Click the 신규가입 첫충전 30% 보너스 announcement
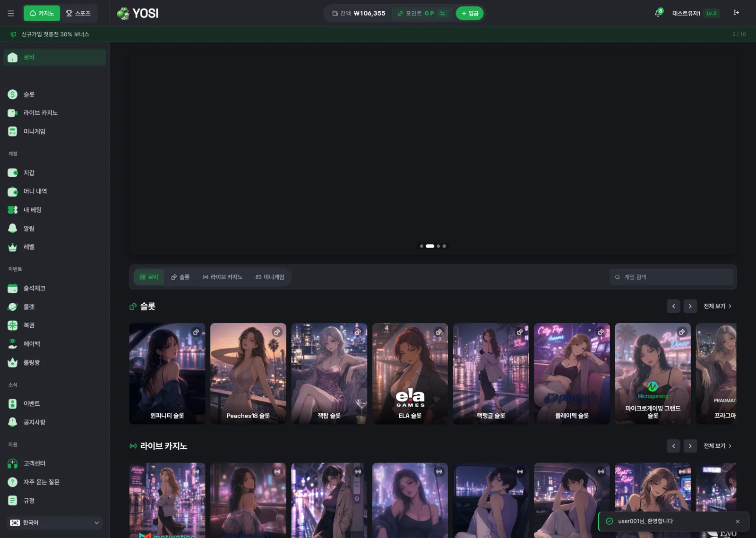The image size is (756, 538). point(55,34)
